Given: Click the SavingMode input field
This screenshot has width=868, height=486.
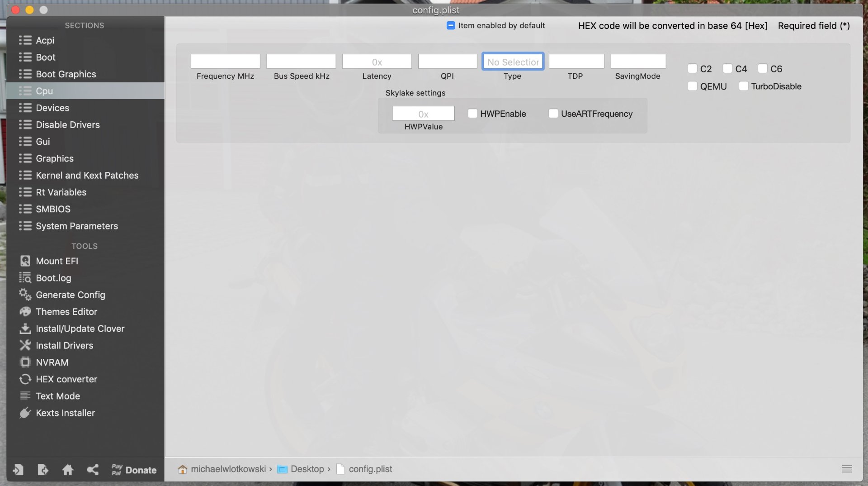Looking at the screenshot, I should pyautogui.click(x=638, y=62).
